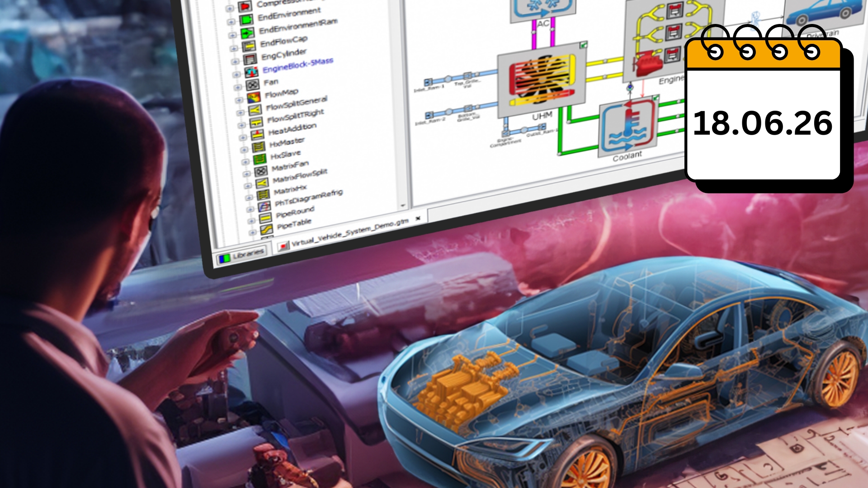
Task: Close the Virtual_Vehicle_System_Demo.gtm tab
Action: 418,218
